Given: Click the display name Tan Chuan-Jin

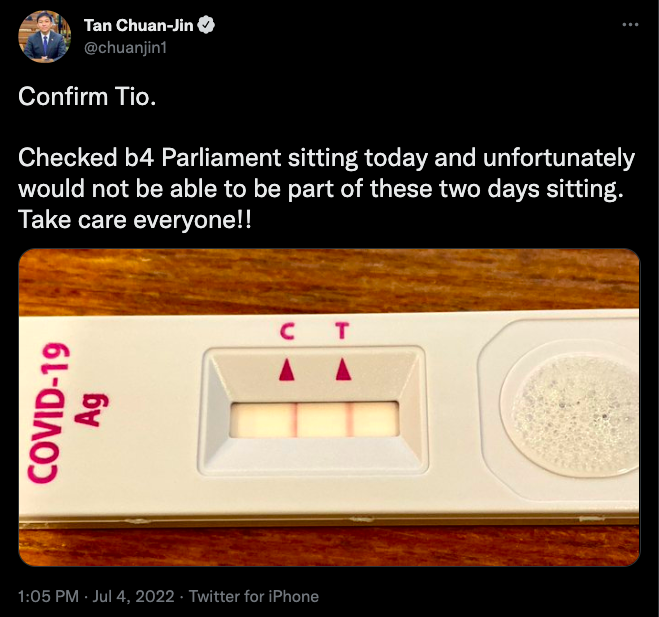Looking at the screenshot, I should tap(138, 25).
